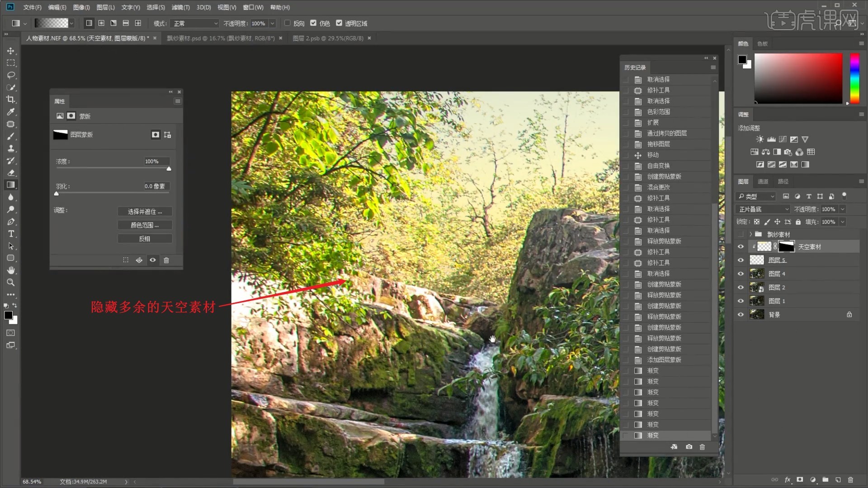Click trash icon in History panel
Screen dimensions: 868x488
[702, 447]
